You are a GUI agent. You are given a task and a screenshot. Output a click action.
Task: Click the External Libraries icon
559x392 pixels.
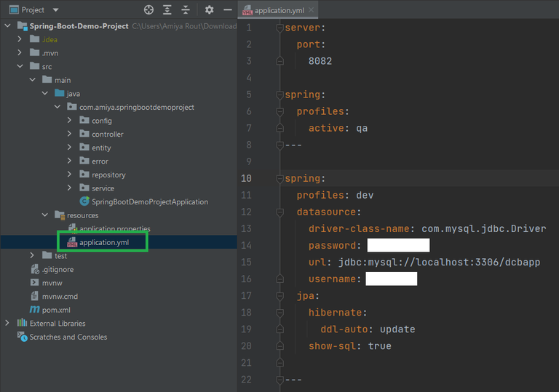pos(22,323)
